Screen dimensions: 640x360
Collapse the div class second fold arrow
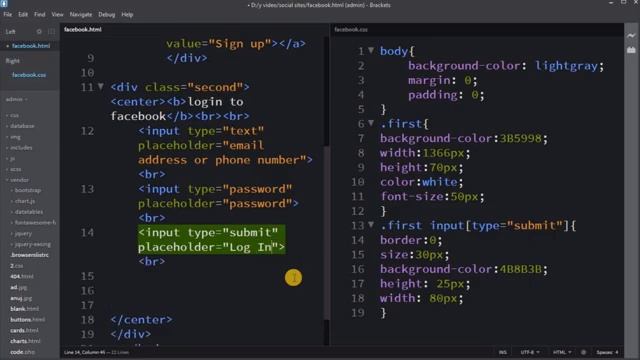[x=100, y=87]
